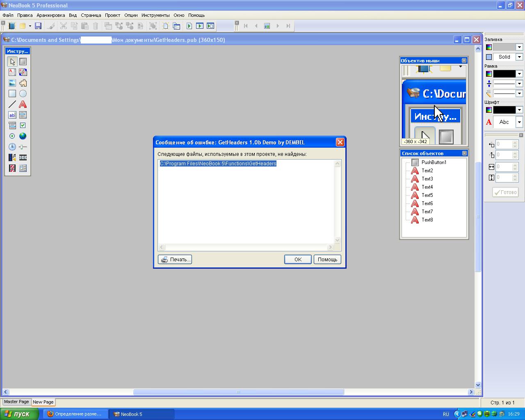Click OK in the error dialog

298,259
